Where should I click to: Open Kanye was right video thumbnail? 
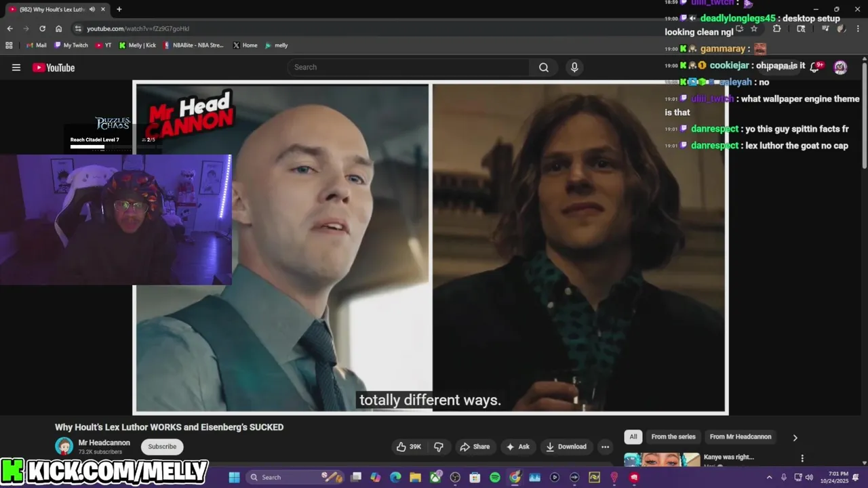(x=662, y=460)
